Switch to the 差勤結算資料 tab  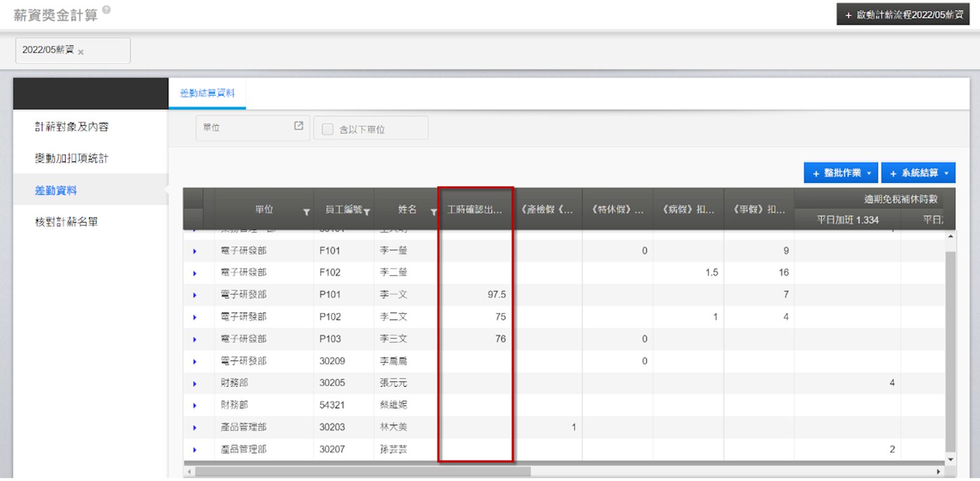[207, 93]
